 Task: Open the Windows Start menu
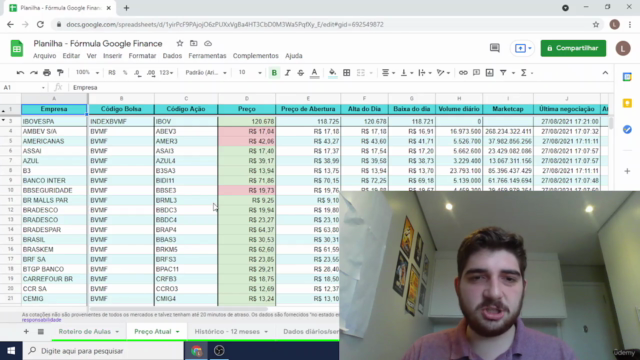pos(11,351)
